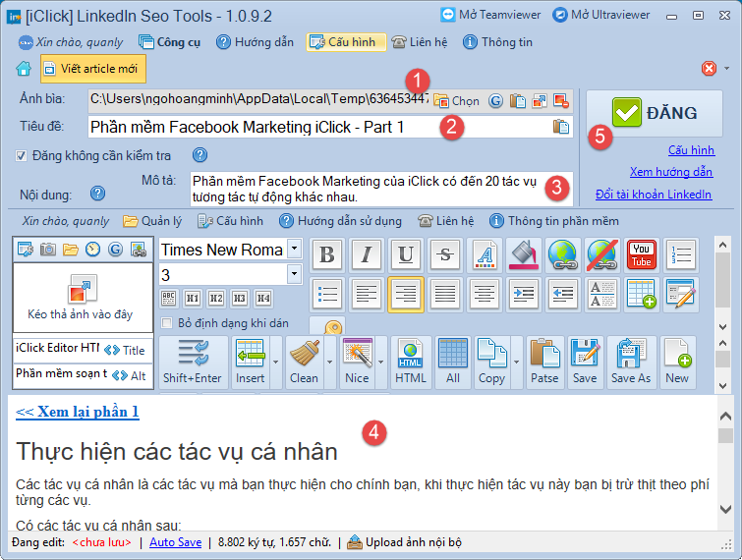The height and width of the screenshot is (560, 742).
Task: Click the Copy toolbar button
Action: pos(491,363)
